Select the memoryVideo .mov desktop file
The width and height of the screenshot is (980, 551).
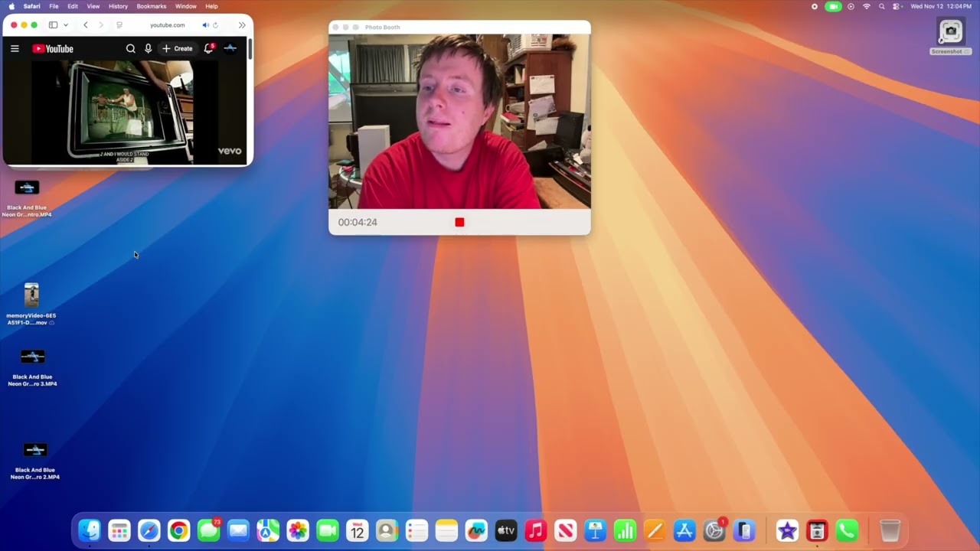tap(31, 304)
